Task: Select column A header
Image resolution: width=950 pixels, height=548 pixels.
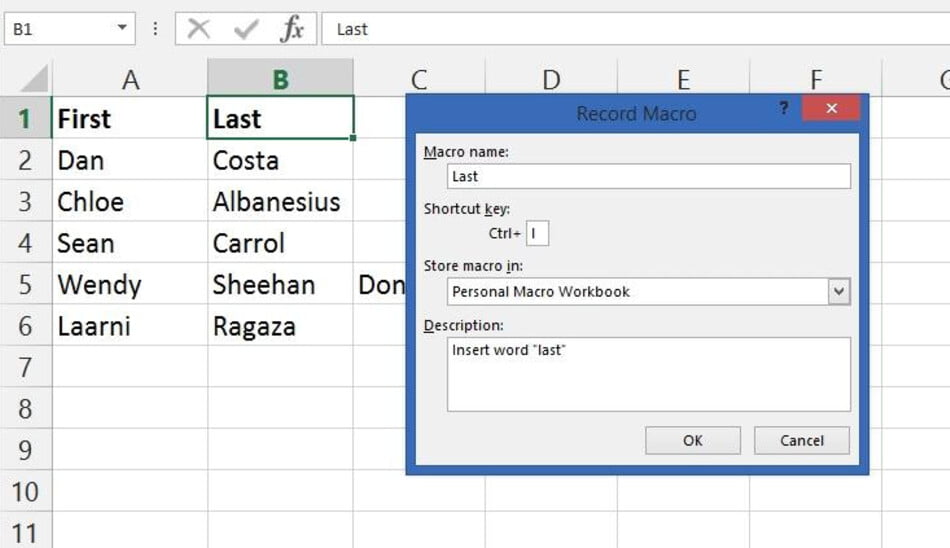Action: click(x=130, y=79)
